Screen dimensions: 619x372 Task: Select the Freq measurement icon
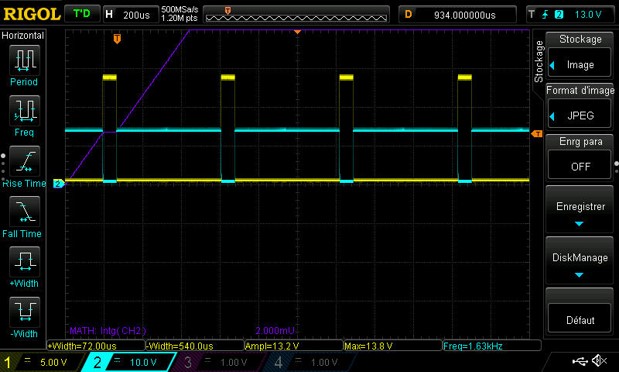(24, 110)
